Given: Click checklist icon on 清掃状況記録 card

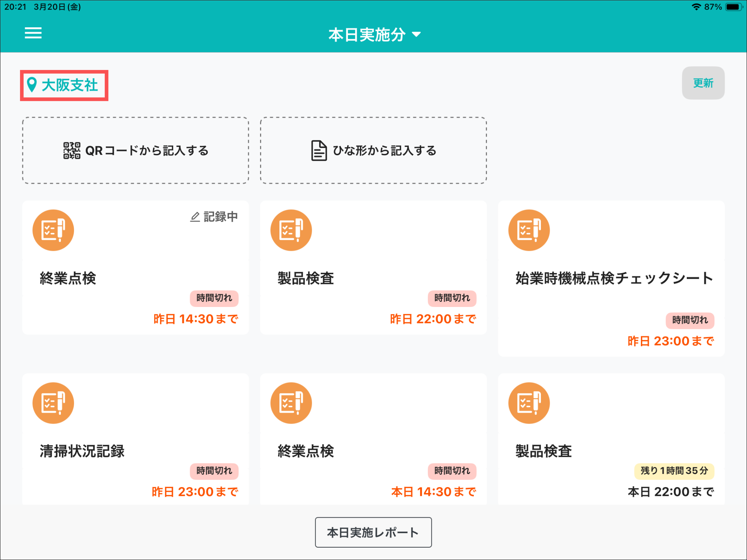Looking at the screenshot, I should 53,403.
